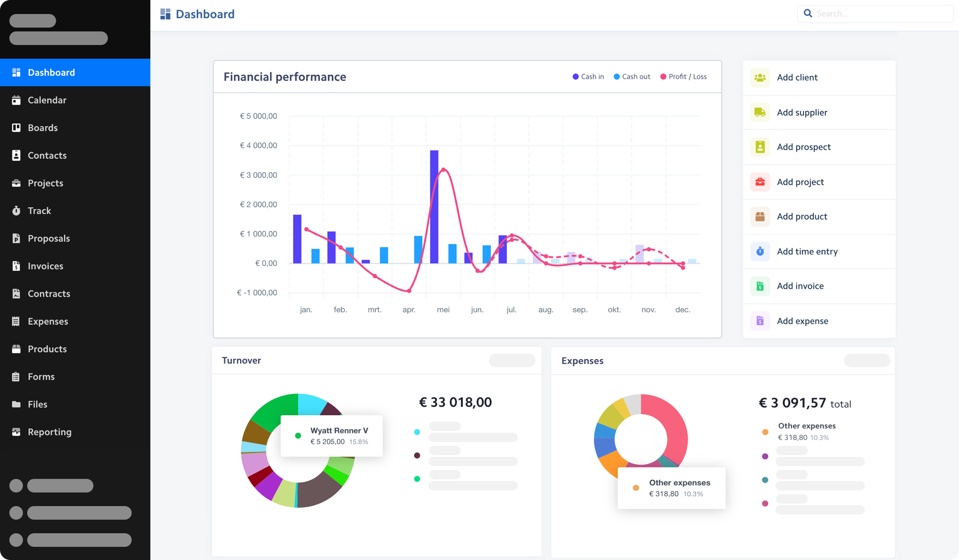Click the Add project briefcase icon
This screenshot has width=959, height=560.
[x=760, y=182]
